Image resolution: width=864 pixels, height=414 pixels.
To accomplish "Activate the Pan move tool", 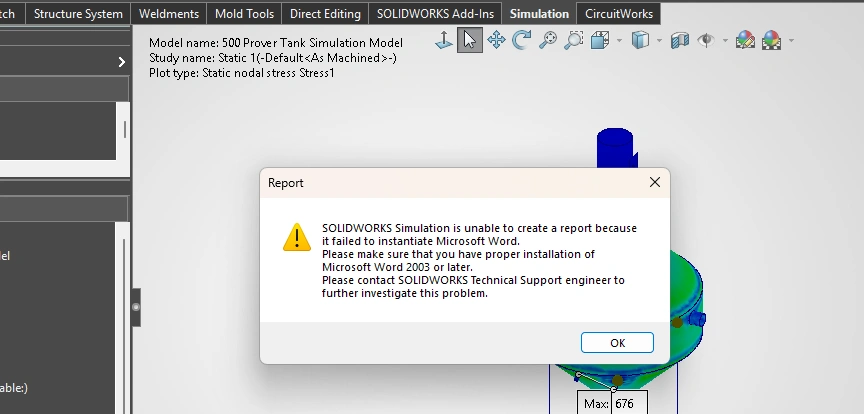I will pos(496,40).
